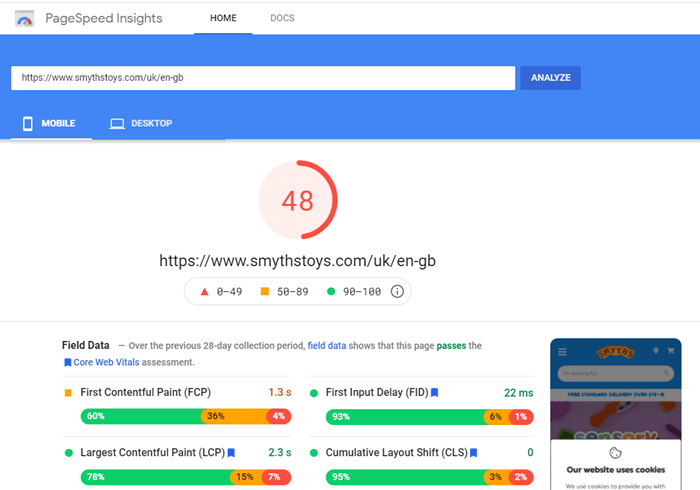Viewport: 700px width, 490px height.
Task: Click the search box in the Smyths preview
Action: [616, 373]
